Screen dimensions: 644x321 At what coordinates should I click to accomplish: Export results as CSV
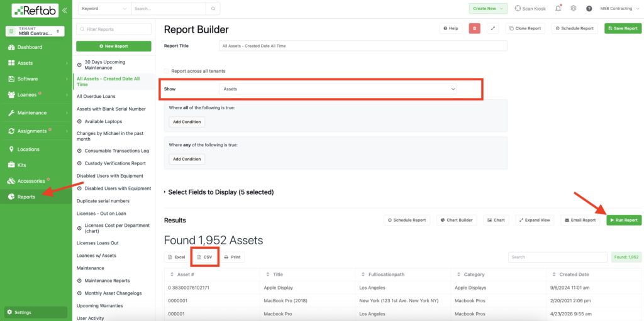pos(204,257)
